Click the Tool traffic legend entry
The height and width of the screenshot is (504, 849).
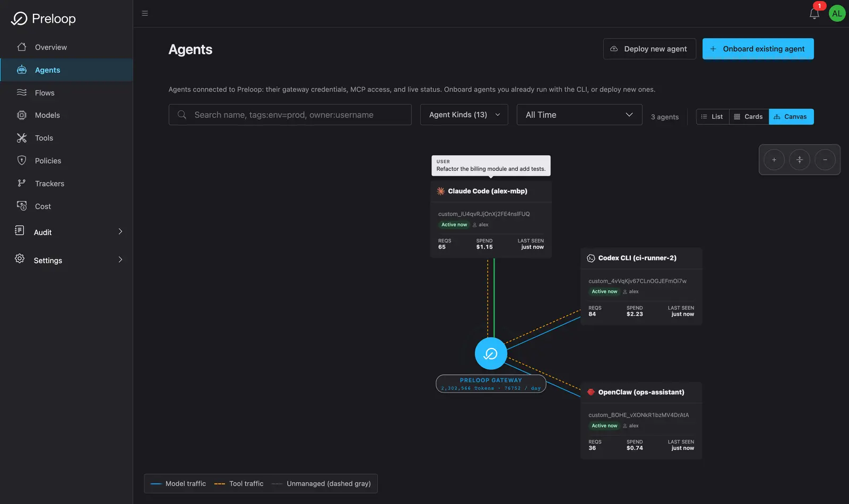click(239, 484)
